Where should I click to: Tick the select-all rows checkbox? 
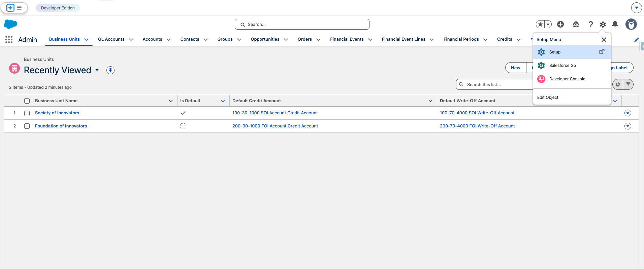click(x=27, y=101)
